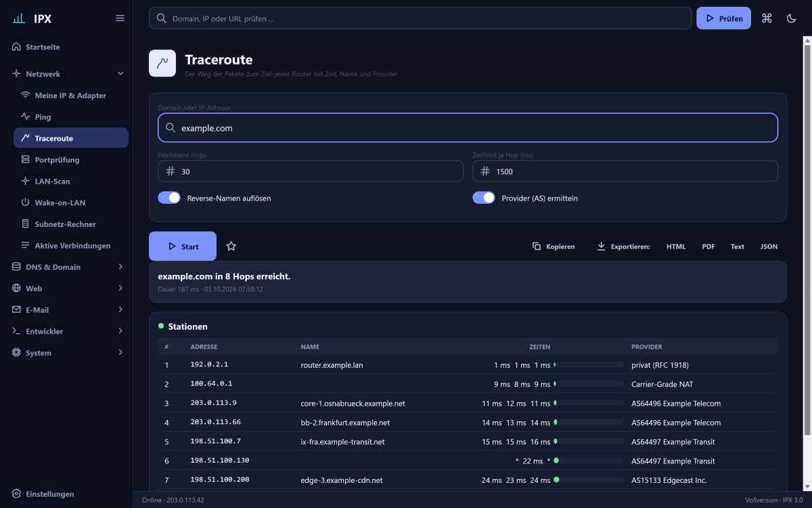Open Portprüfung tool
Viewport: 812px width, 508px height.
click(71, 160)
